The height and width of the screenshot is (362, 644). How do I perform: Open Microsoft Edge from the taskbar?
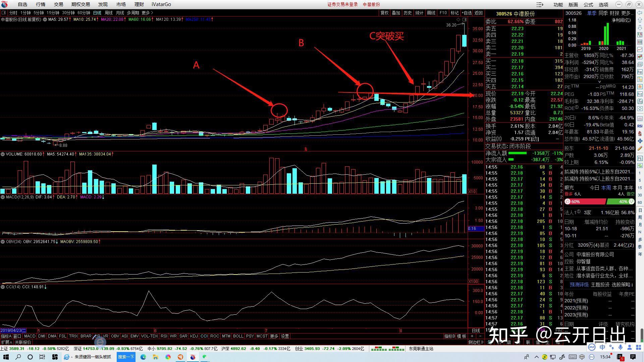(143, 357)
